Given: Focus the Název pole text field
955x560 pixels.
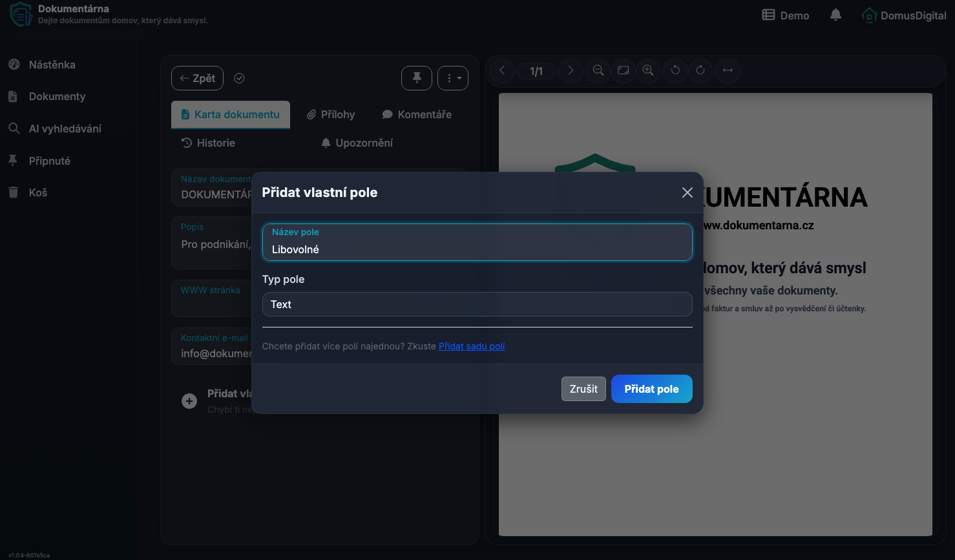Looking at the screenshot, I should 477,249.
